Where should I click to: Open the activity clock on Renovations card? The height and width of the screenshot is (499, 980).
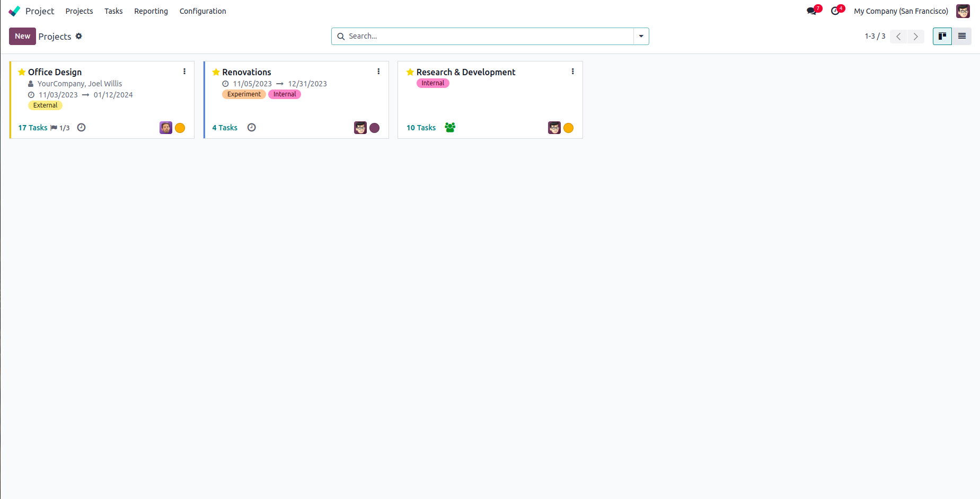coord(252,128)
